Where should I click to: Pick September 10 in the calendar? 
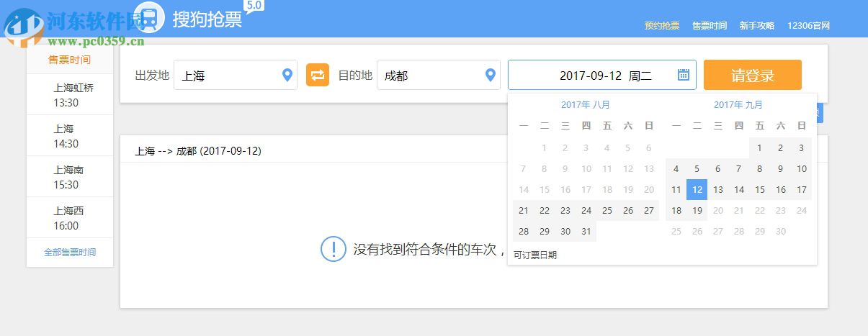coord(801,169)
